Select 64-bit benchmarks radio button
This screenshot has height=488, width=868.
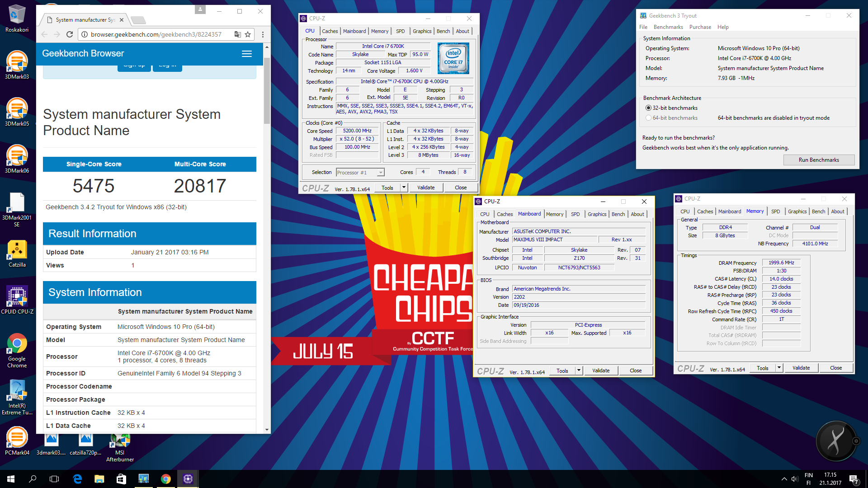649,118
